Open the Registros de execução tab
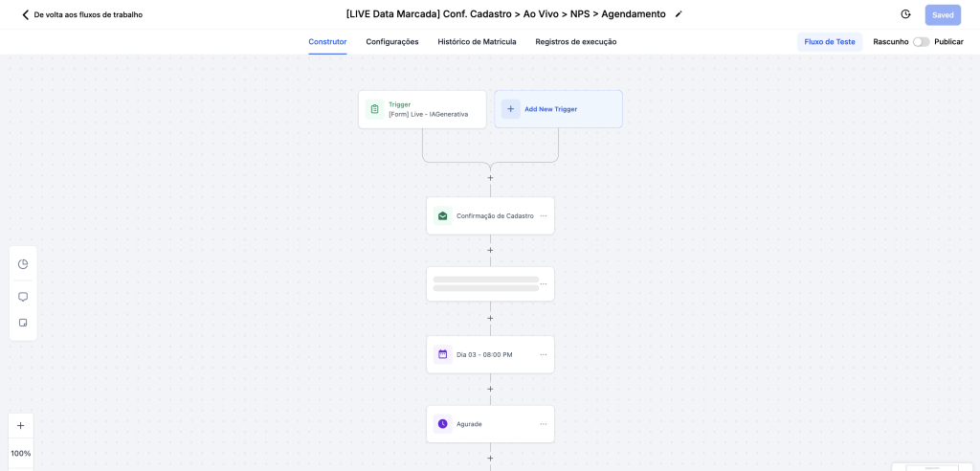Image resolution: width=980 pixels, height=471 pixels. 576,42
